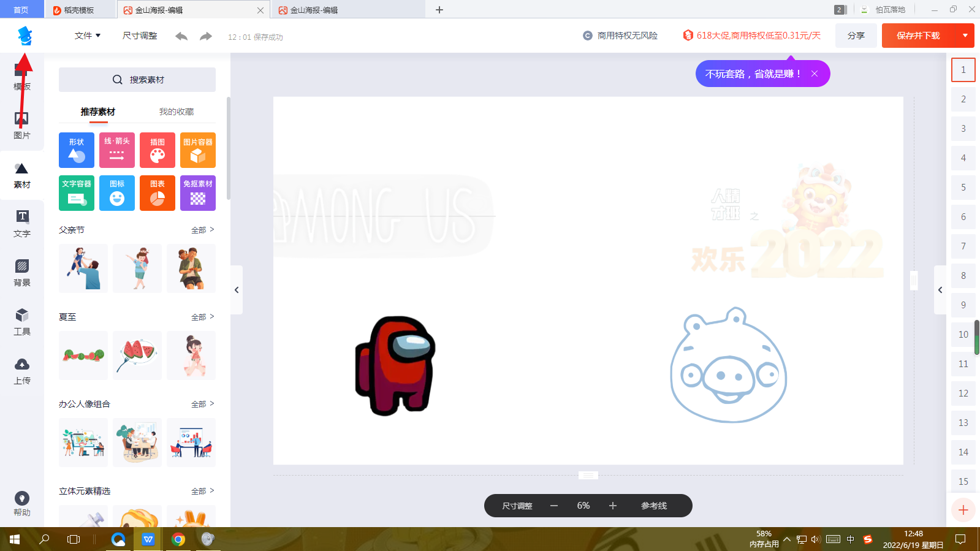Click the 6% zoom level value

[x=583, y=506]
